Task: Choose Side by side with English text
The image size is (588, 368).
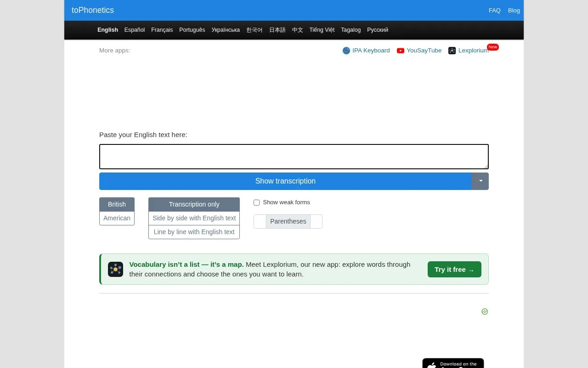Action: [x=194, y=218]
